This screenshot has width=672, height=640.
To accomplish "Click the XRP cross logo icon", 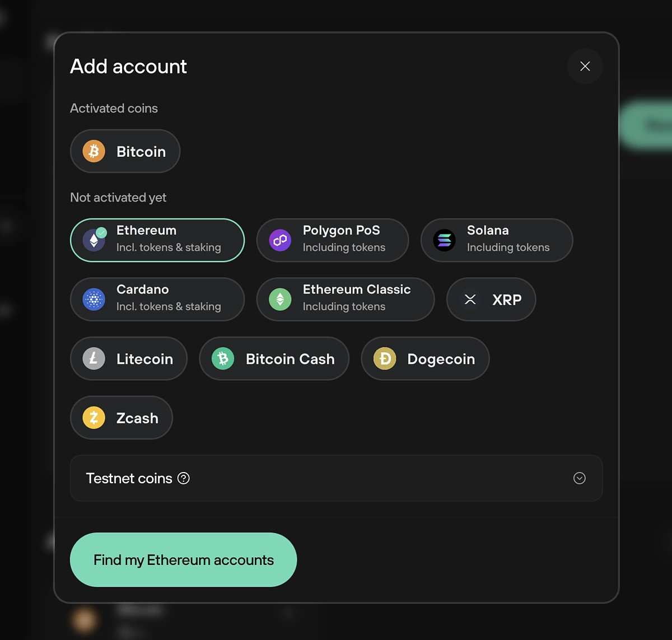I will pyautogui.click(x=470, y=300).
